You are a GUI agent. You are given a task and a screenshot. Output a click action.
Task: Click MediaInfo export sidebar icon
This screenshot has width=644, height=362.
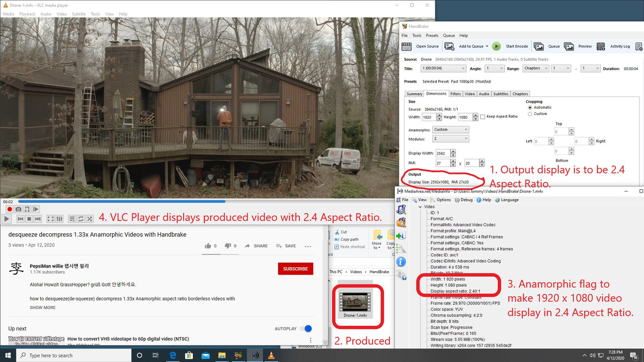401,235
